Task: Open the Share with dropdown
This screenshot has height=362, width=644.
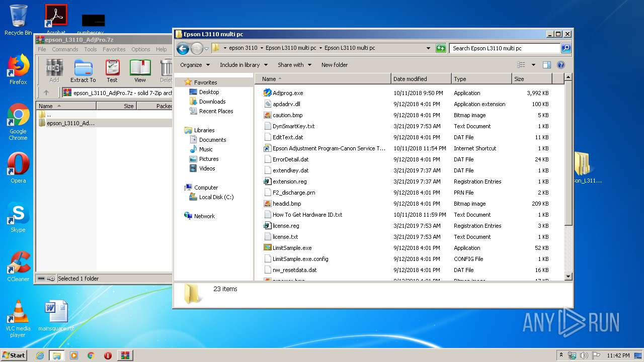Action: click(x=294, y=65)
